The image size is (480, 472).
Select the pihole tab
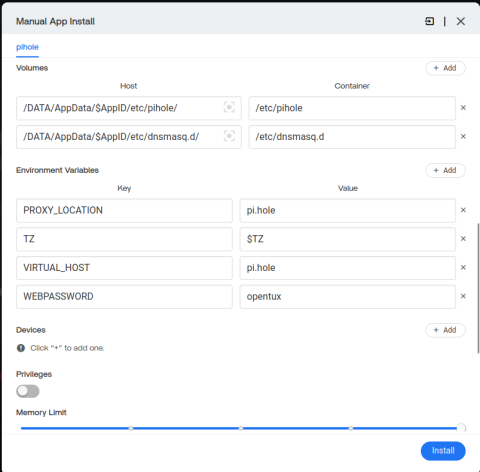pos(27,47)
